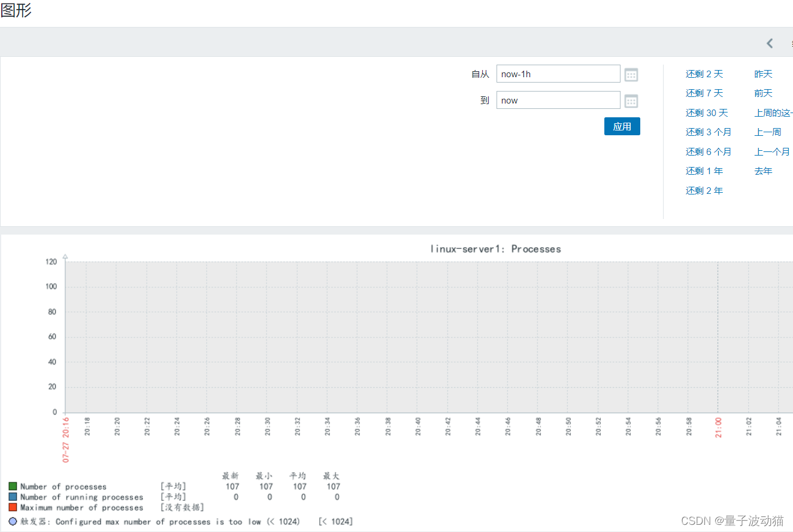Click the red Maximum number of processes swatch

13,507
